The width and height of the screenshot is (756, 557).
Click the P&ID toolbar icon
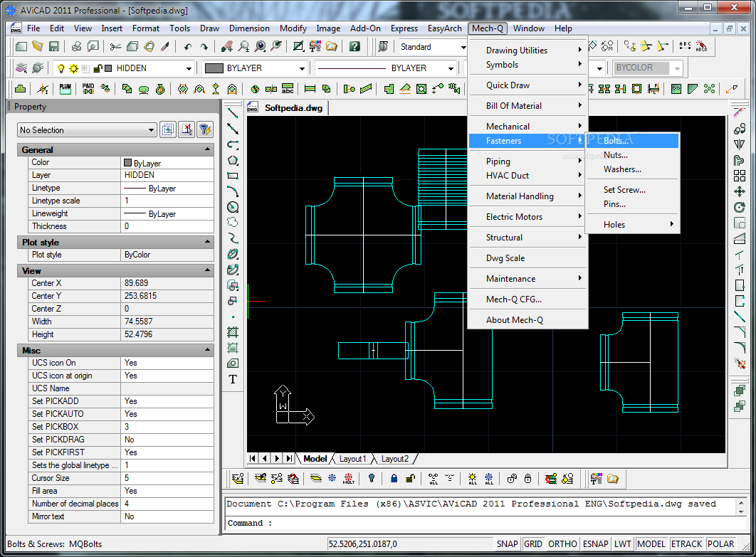coord(88,89)
